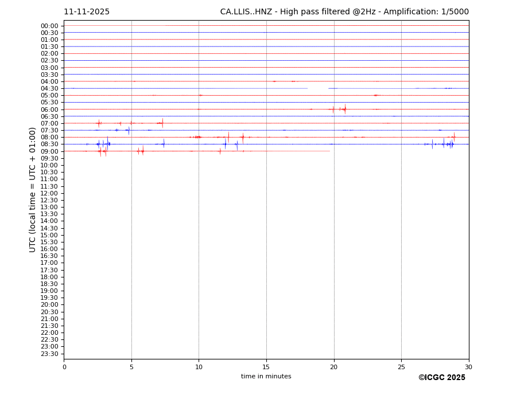532x399 pixels.
Task: Click the red spike near minute 12 on the 08:00 trace
Action: 228,136
